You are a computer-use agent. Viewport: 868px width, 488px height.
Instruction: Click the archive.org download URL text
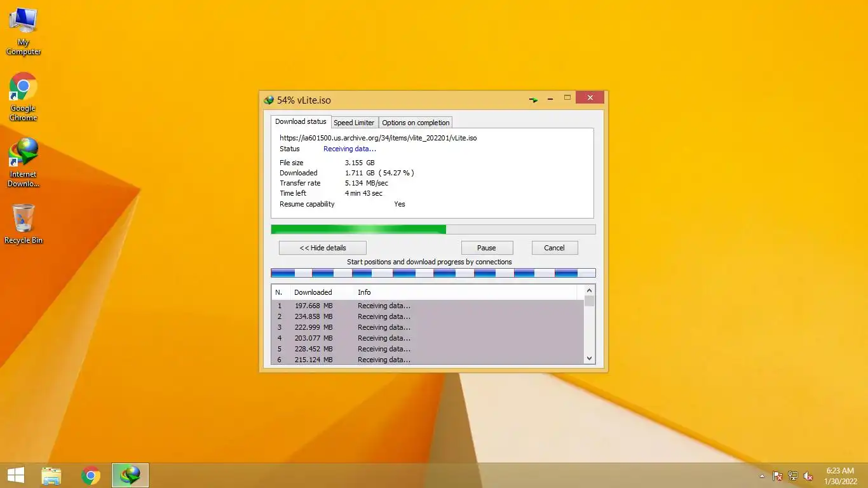tap(378, 137)
